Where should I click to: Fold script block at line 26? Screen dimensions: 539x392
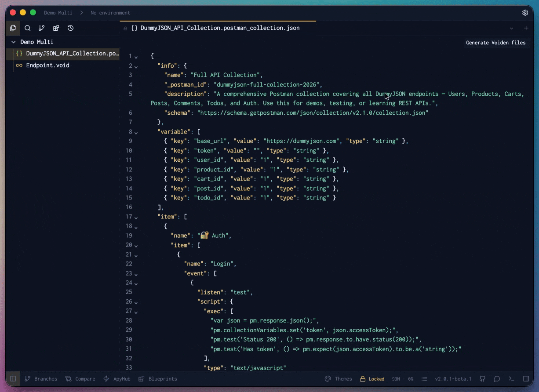click(x=136, y=303)
